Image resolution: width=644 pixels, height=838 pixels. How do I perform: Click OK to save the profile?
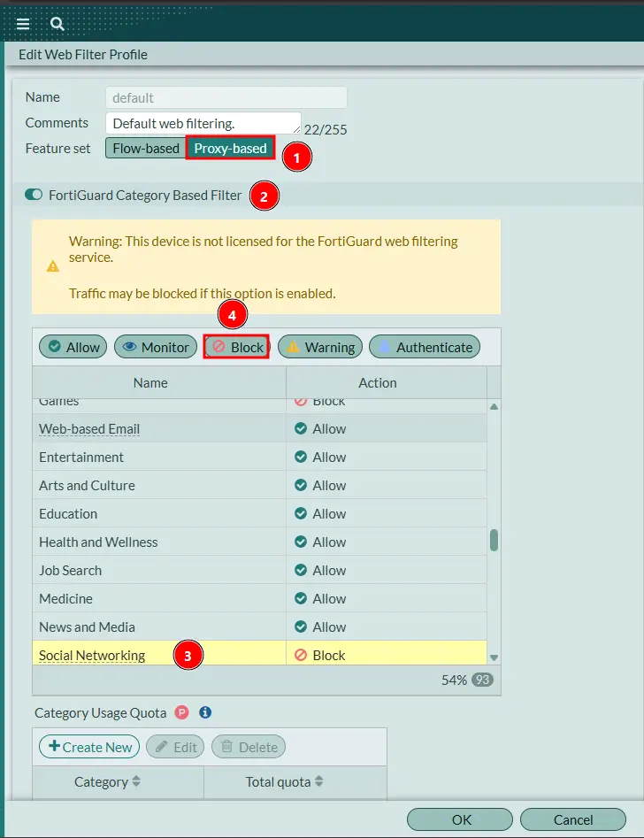[x=460, y=819]
